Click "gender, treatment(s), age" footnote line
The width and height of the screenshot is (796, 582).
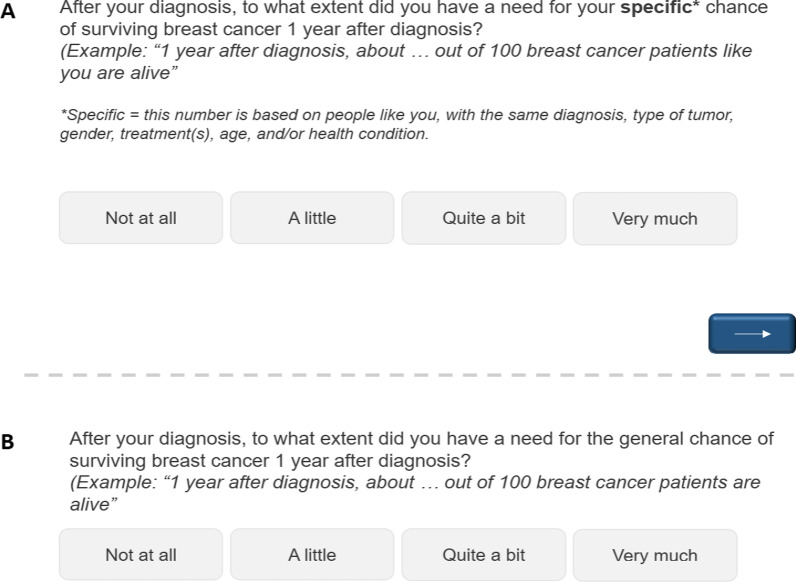[x=245, y=134]
